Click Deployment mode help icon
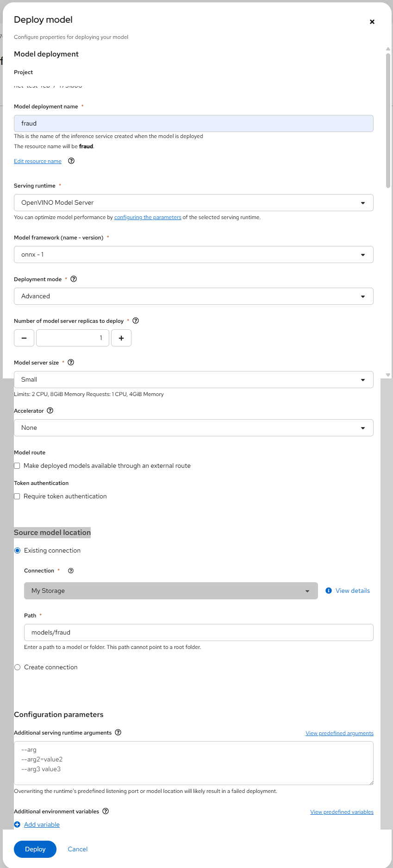The height and width of the screenshot is (868, 393). pos(74,279)
